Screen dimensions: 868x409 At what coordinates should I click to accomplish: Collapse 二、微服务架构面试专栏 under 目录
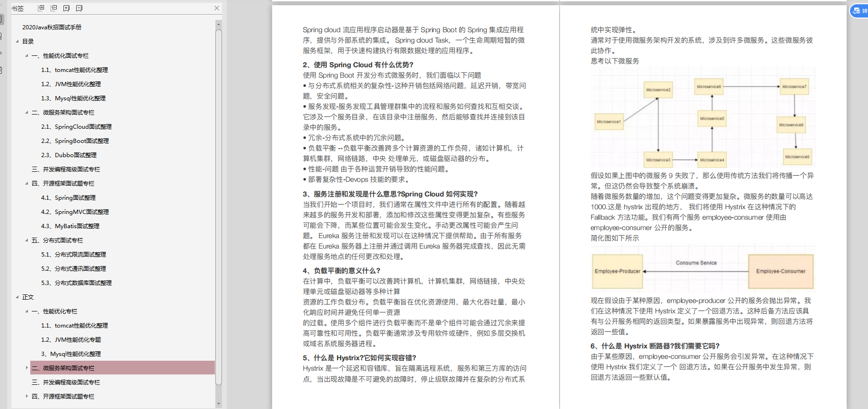(x=27, y=112)
